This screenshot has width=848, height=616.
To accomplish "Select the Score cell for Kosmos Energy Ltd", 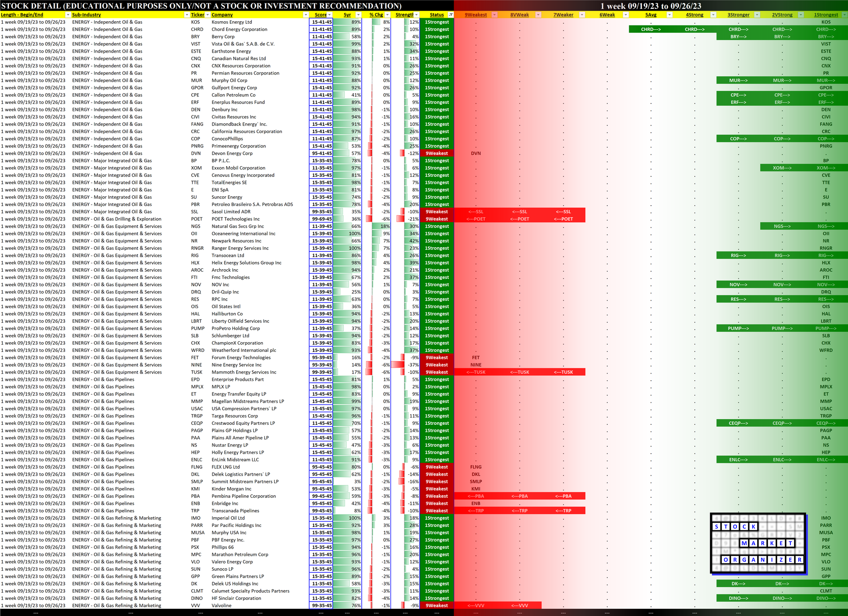I will [x=321, y=22].
